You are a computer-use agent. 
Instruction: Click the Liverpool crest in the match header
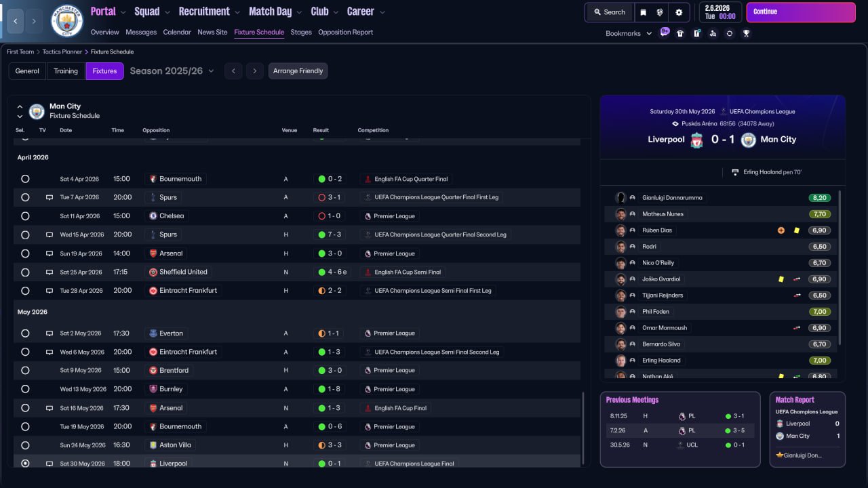click(696, 140)
